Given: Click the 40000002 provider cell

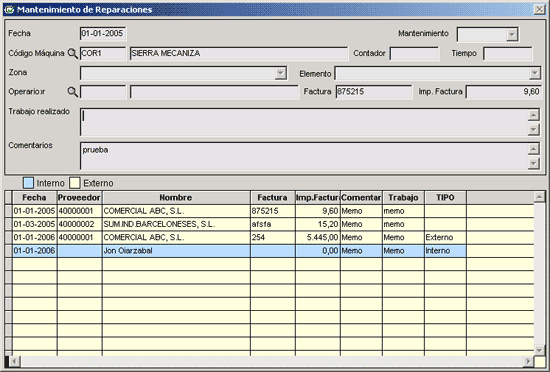Looking at the screenshot, I should point(79,224).
